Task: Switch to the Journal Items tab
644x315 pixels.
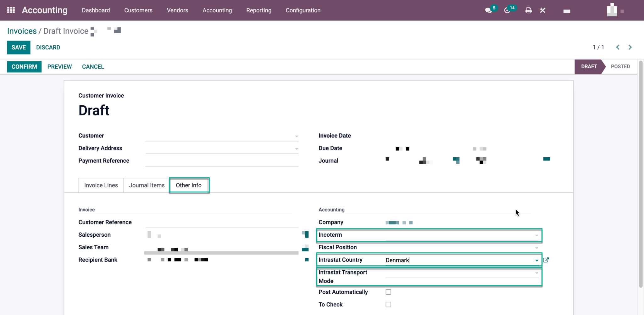Action: tap(147, 185)
